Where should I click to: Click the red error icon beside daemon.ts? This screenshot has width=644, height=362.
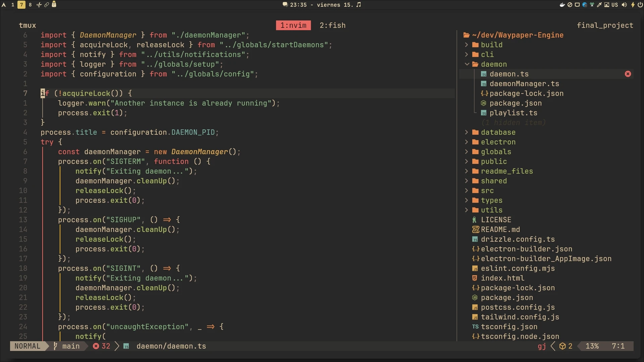click(x=628, y=74)
